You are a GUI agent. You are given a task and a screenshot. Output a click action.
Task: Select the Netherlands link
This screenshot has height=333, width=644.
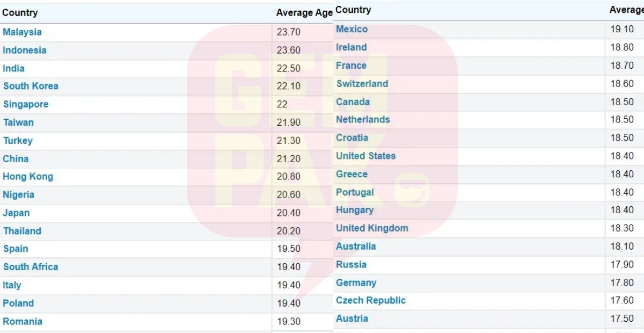click(x=363, y=120)
